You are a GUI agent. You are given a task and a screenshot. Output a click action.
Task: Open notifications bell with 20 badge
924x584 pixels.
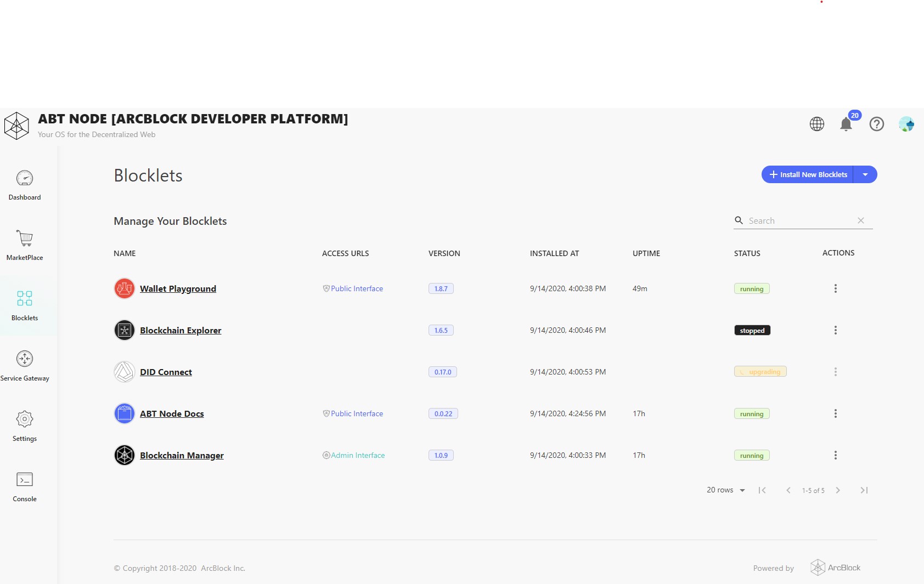846,124
